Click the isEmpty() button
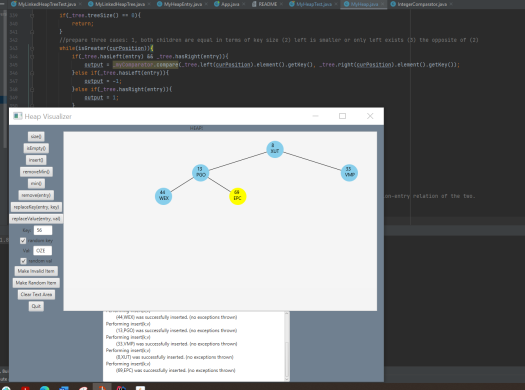Screen dimensions: 525x390 (36, 148)
